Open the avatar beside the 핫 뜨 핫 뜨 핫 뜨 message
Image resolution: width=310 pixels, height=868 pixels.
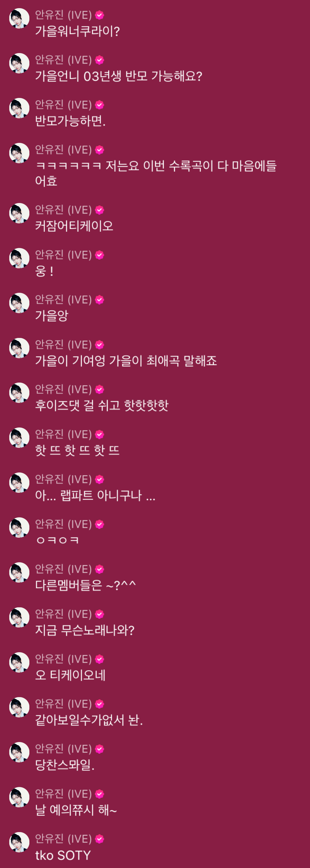[x=19, y=438]
